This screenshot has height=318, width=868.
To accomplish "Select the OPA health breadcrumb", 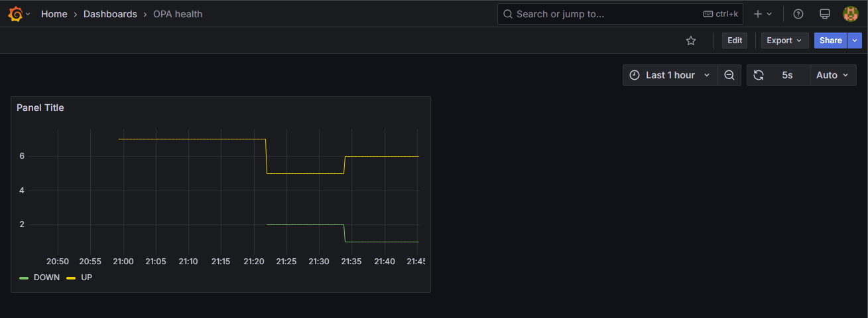I will [178, 14].
